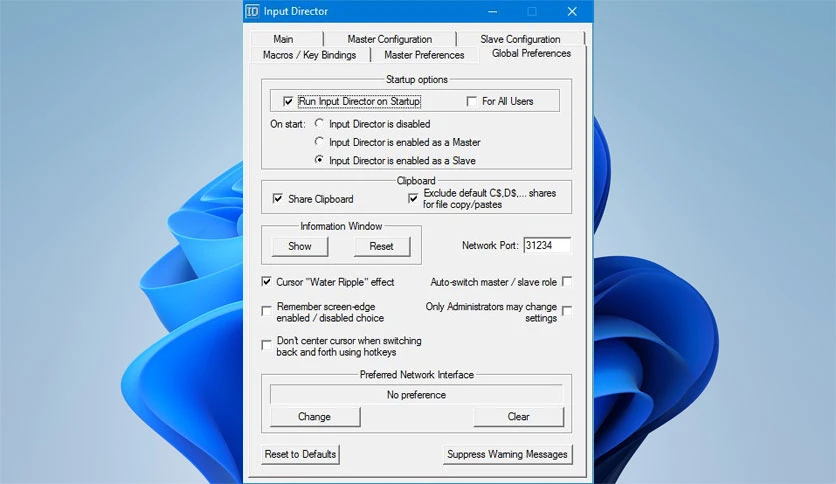Close the Input Director window
Screen dimensions: 836x484
point(572,11)
